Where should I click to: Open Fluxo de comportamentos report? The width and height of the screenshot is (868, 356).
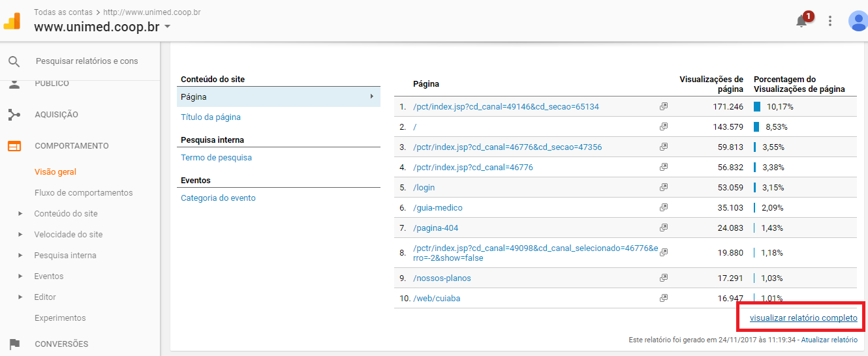(84, 193)
